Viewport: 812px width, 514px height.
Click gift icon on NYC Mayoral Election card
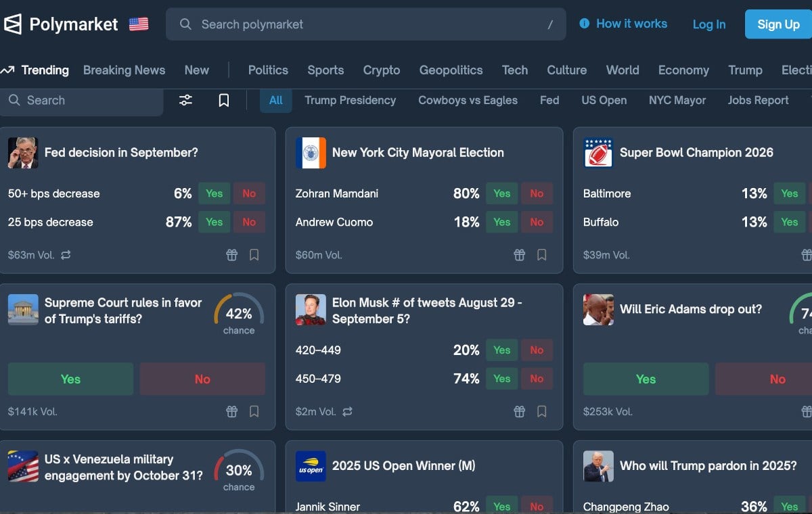click(520, 255)
